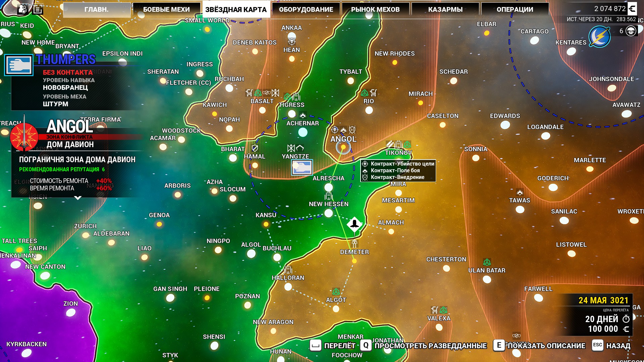Image resolution: width=644 pixels, height=362 pixels.
Task: Switch to the ГЛАВН. tab
Action: [x=97, y=9]
